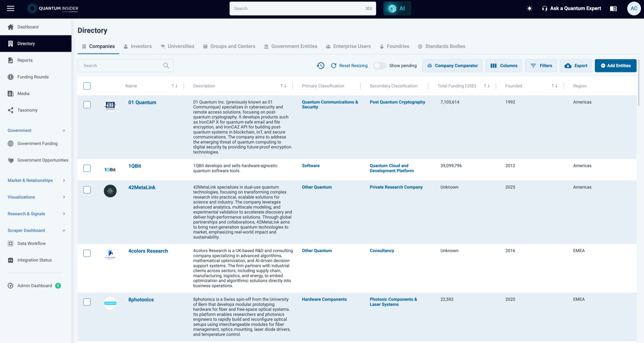This screenshot has height=343, width=644.
Task: Sort by Name column arrows
Action: pyautogui.click(x=175, y=86)
